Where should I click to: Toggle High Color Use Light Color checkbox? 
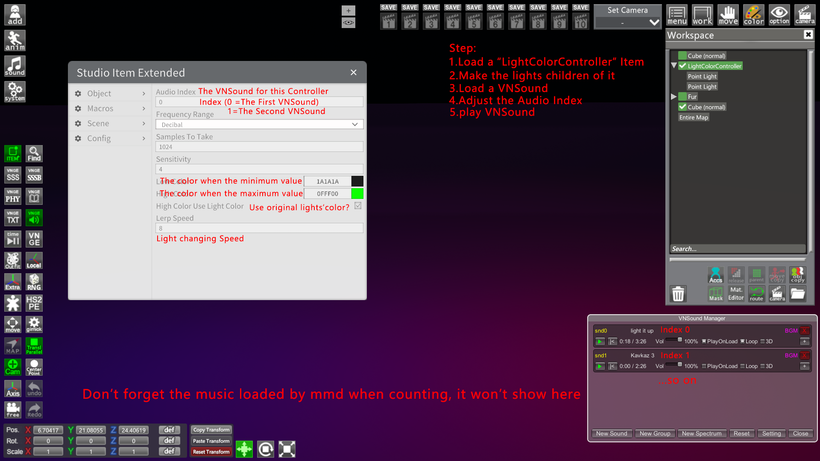[x=358, y=206]
